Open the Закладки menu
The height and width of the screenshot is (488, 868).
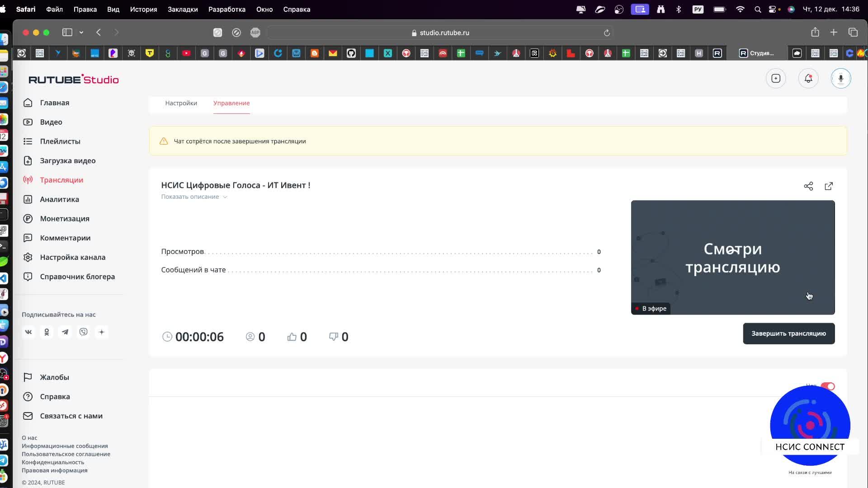(183, 9)
